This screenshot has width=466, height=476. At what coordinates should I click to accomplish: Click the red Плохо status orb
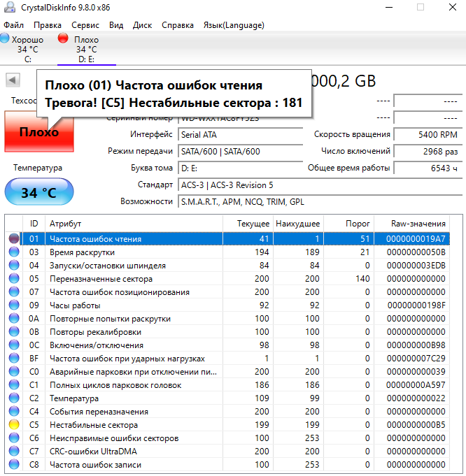(x=63, y=38)
